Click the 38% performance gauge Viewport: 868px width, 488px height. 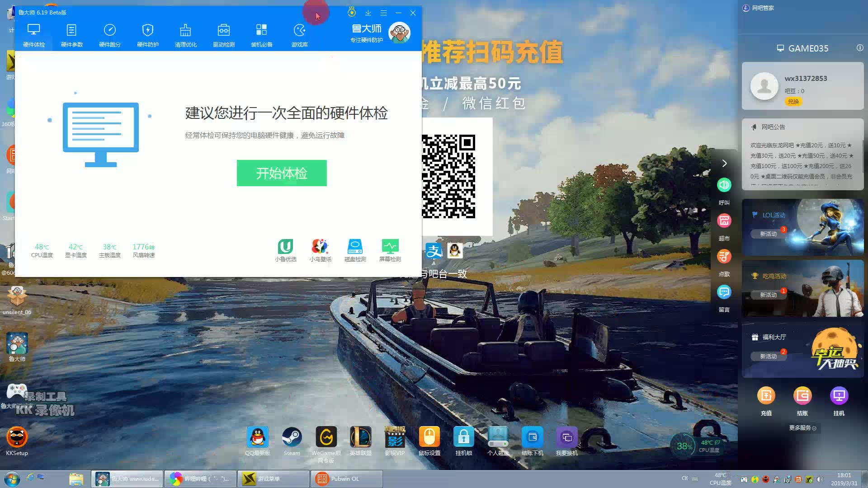[x=684, y=446]
